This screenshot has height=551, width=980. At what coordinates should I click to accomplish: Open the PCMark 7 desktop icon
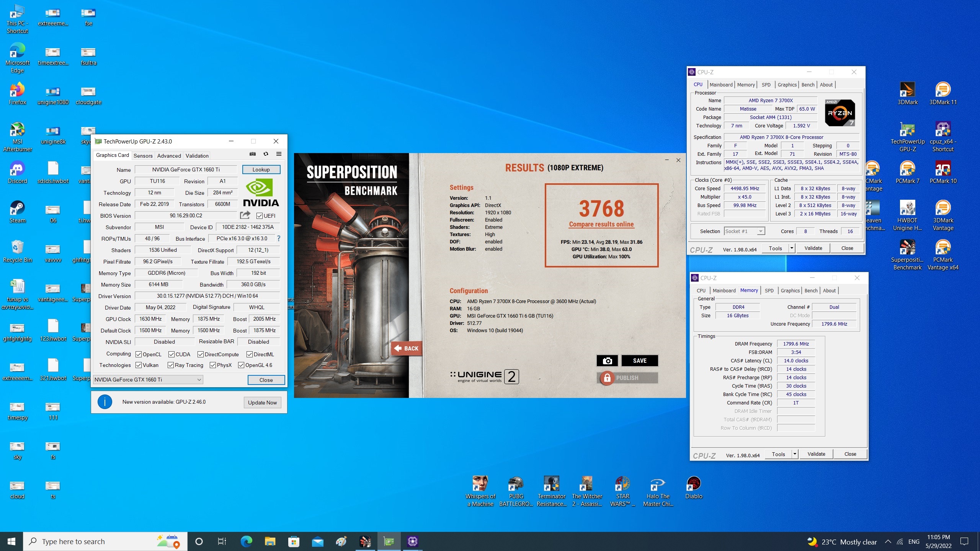pyautogui.click(x=907, y=173)
